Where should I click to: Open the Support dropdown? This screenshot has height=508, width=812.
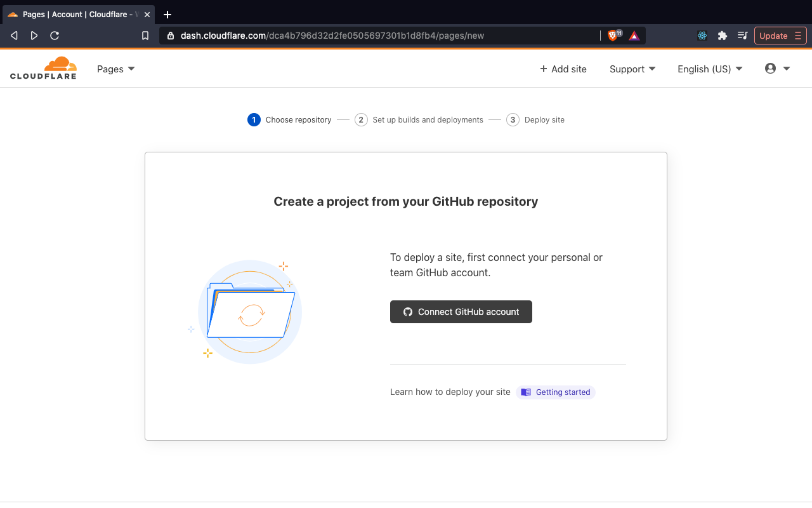(632, 69)
